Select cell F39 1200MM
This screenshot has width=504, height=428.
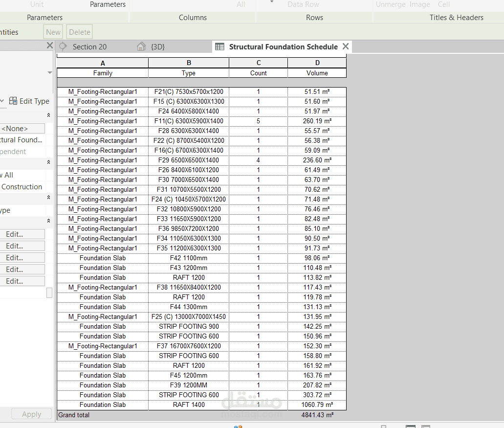pyautogui.click(x=189, y=385)
